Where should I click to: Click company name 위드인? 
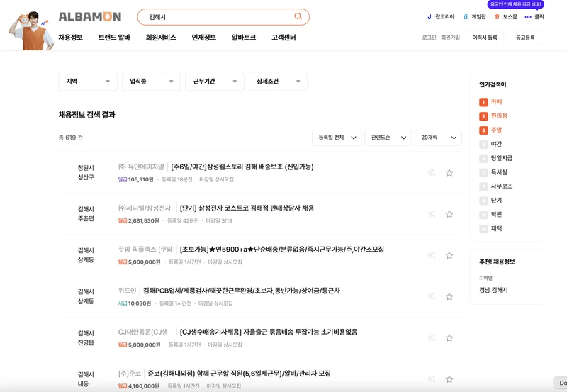(x=128, y=291)
